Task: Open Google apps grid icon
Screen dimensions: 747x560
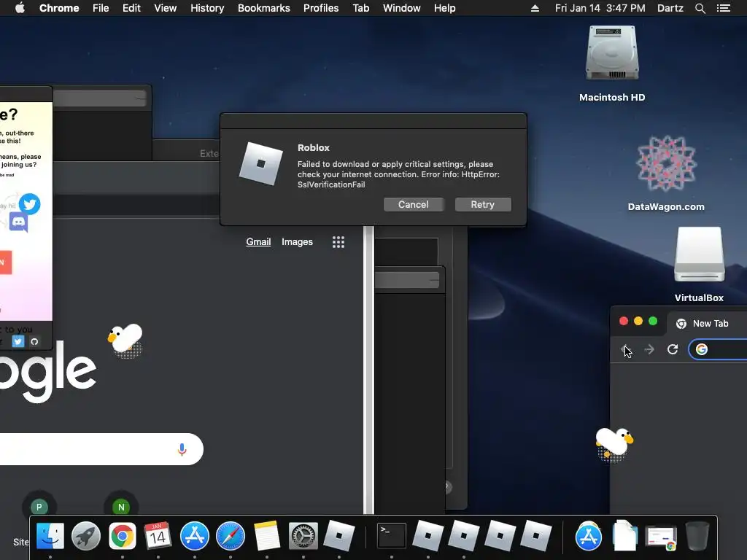Action: pos(338,242)
